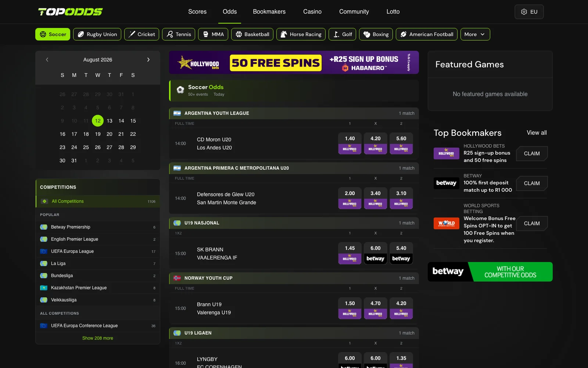Open the Hollywoodbets 50 Free Spins banner
Image resolution: width=588 pixels, height=368 pixels.
(294, 63)
